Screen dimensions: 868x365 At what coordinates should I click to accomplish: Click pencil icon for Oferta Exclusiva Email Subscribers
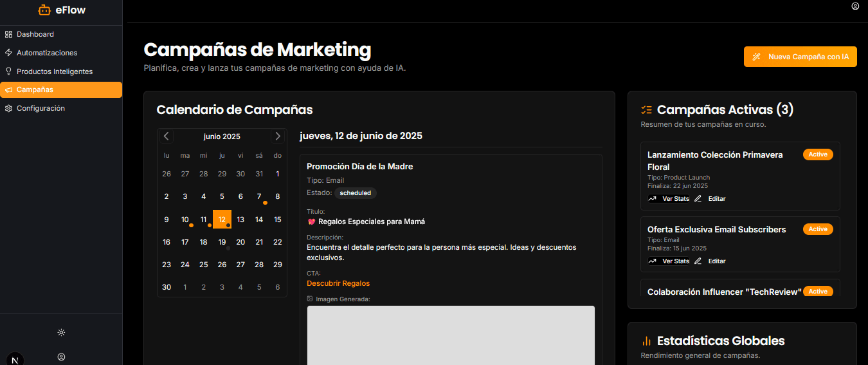[698, 261]
